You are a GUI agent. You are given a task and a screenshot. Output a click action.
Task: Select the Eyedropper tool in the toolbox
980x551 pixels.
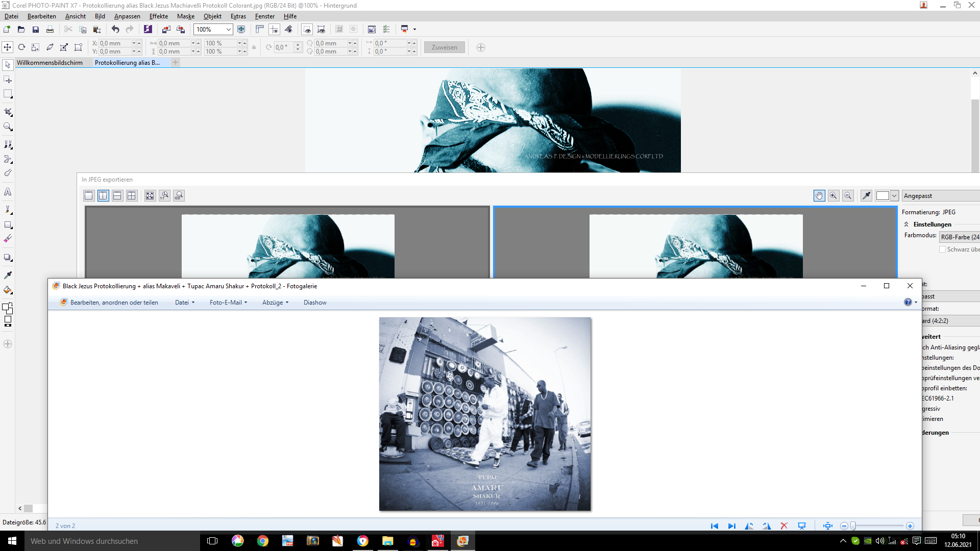(8, 275)
